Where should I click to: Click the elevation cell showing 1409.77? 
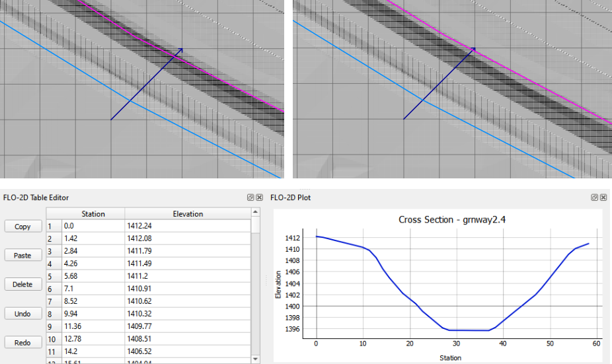[188, 326]
